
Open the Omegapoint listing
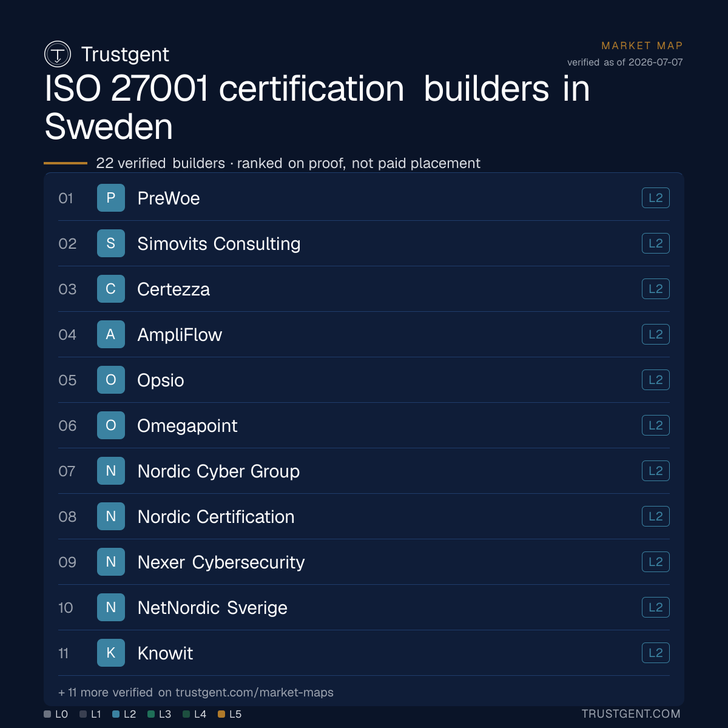[x=364, y=425]
